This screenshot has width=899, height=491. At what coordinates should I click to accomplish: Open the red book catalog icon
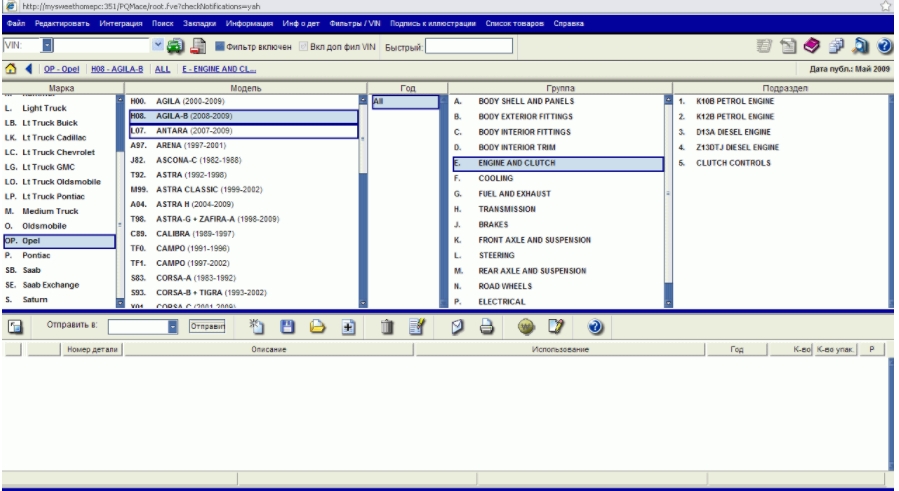[x=811, y=45]
